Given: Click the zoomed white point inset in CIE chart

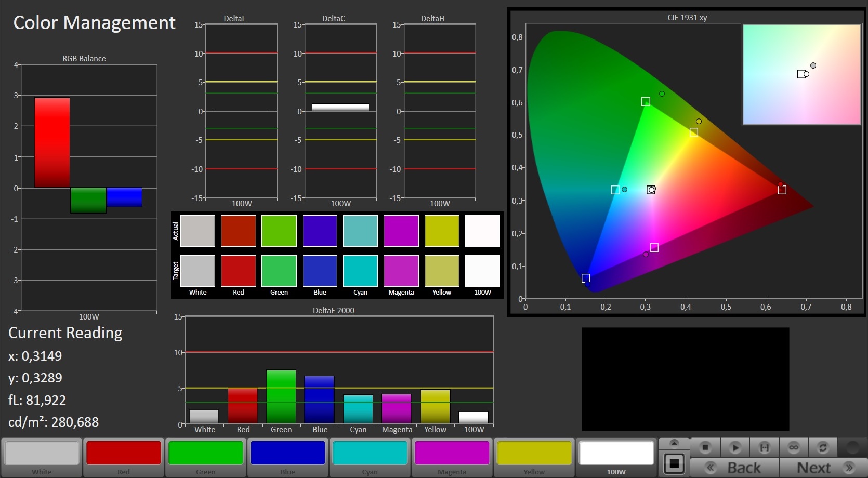Looking at the screenshot, I should pos(801,74).
